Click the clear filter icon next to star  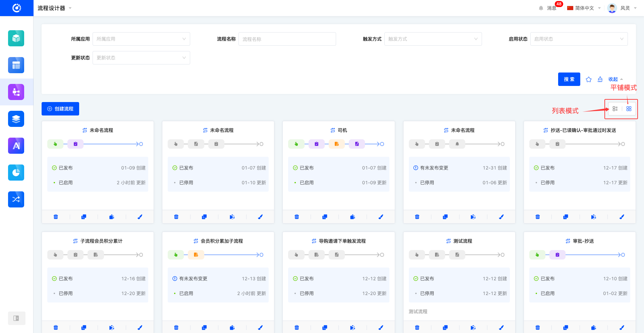(x=600, y=80)
